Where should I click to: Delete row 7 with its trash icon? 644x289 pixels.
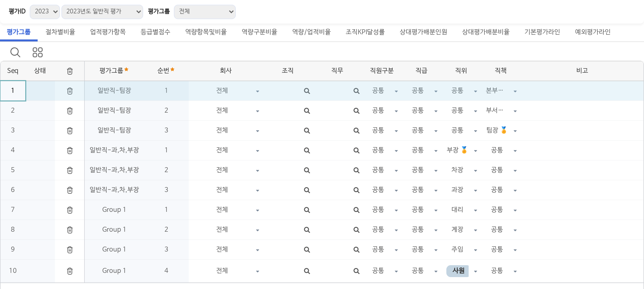[70, 210]
